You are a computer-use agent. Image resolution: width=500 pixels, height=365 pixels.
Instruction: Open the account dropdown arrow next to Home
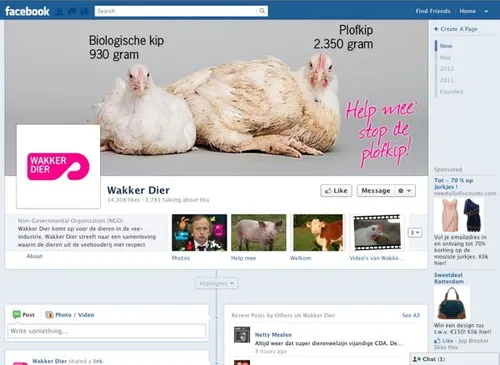(x=486, y=11)
